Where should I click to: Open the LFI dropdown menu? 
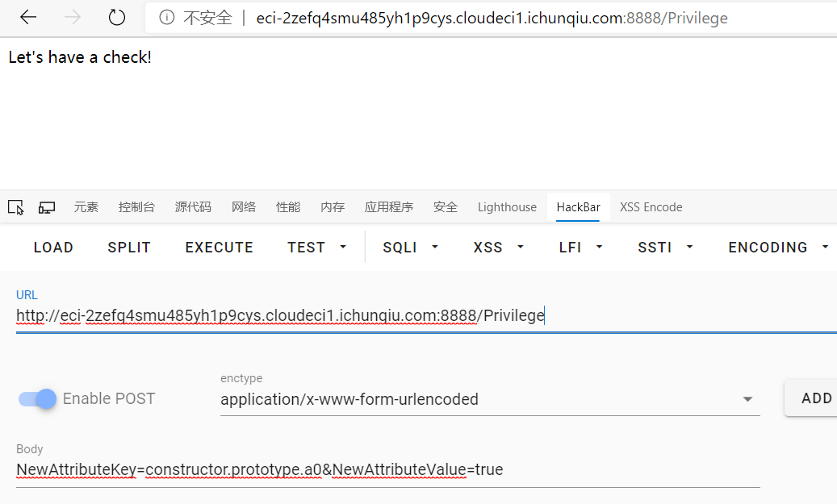580,248
